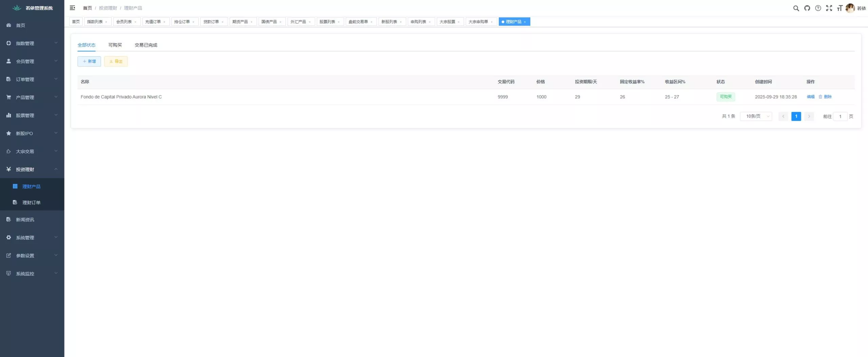Expand the 指数管理 sidebar menu

(x=32, y=43)
